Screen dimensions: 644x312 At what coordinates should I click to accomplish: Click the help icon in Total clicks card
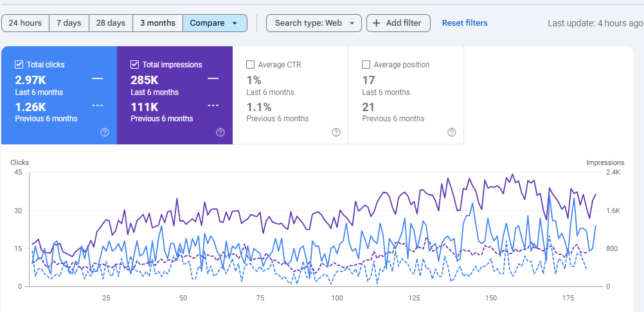coord(105,132)
